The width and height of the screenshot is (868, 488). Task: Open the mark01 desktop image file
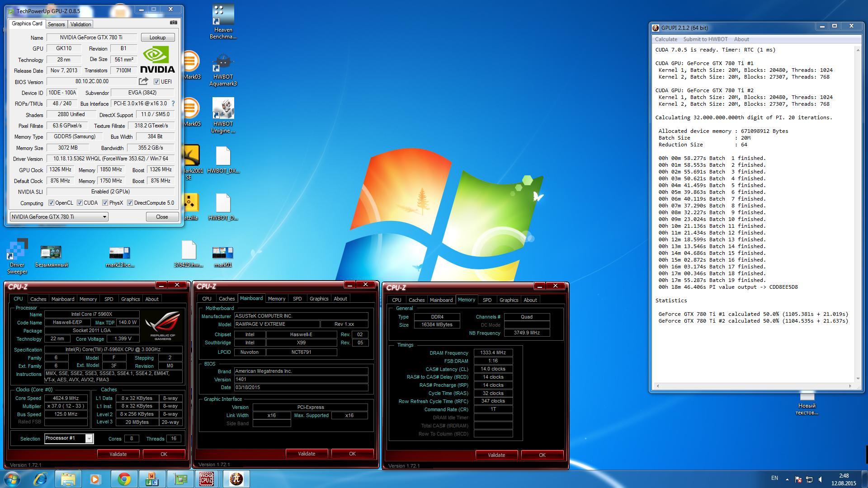pyautogui.click(x=223, y=257)
